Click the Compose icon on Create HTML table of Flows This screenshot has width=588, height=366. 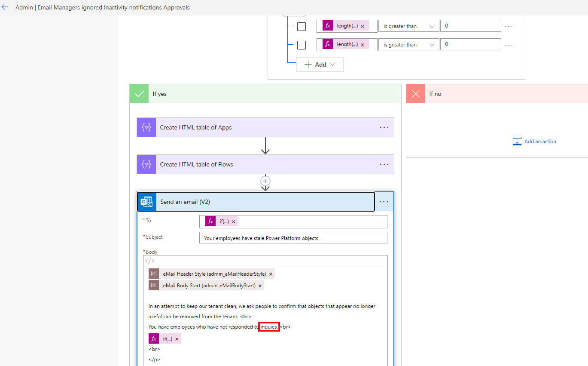[x=146, y=164]
